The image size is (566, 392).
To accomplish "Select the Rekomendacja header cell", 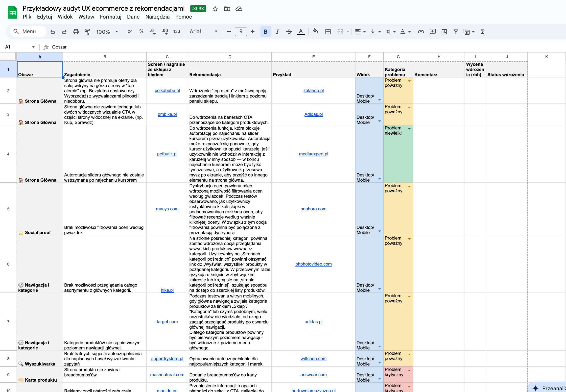I will tap(230, 69).
